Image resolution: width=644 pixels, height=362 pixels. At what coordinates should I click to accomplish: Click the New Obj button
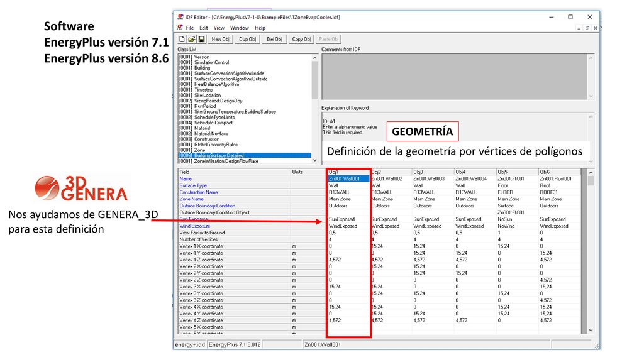220,39
